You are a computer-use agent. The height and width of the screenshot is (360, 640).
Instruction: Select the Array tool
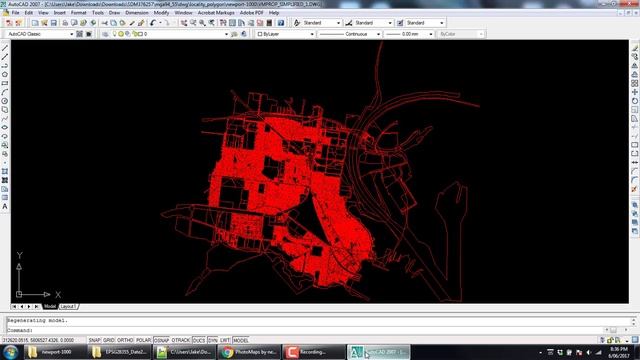tap(635, 83)
